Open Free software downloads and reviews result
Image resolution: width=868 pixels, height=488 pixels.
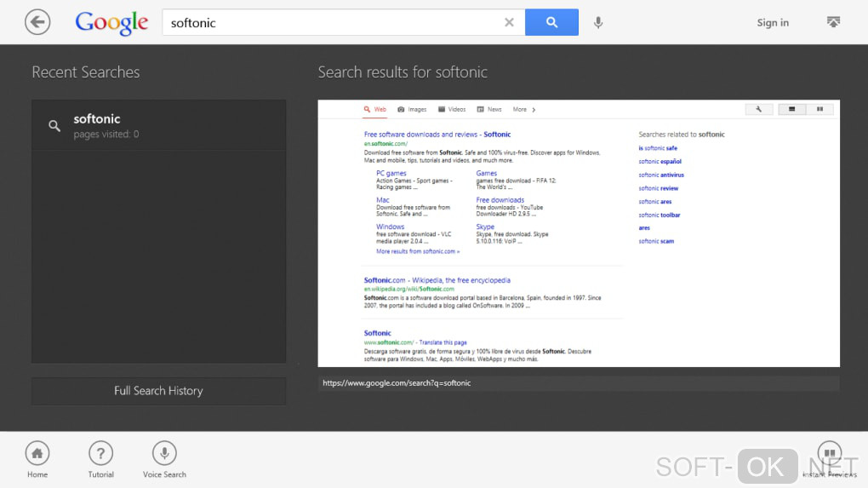click(437, 135)
